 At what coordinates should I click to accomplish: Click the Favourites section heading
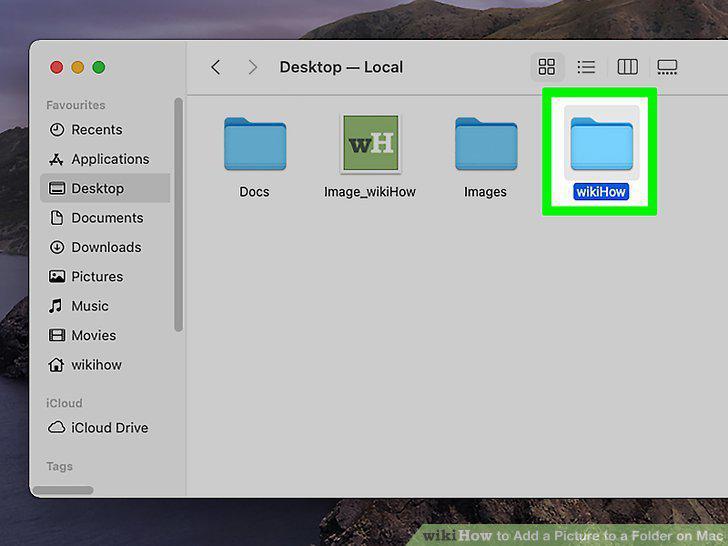click(x=76, y=105)
